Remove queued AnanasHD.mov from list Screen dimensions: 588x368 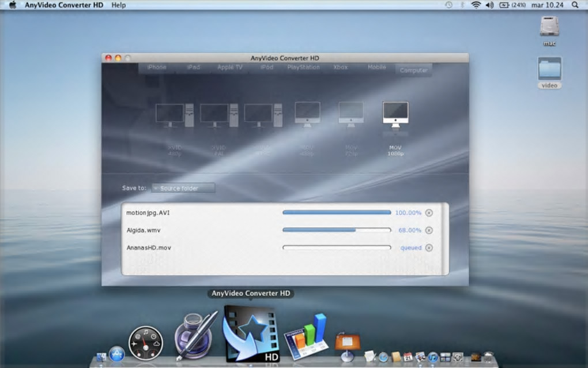click(x=429, y=248)
